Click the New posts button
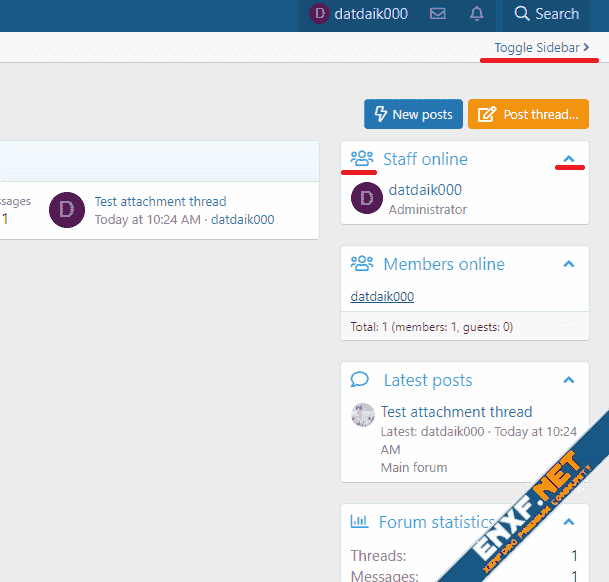The width and height of the screenshot is (609, 582). pos(413,114)
